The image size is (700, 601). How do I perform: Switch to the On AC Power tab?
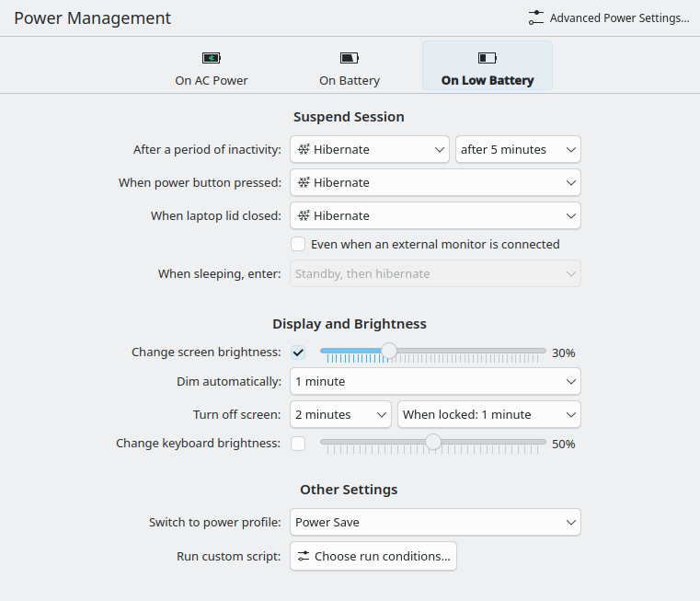[212, 67]
